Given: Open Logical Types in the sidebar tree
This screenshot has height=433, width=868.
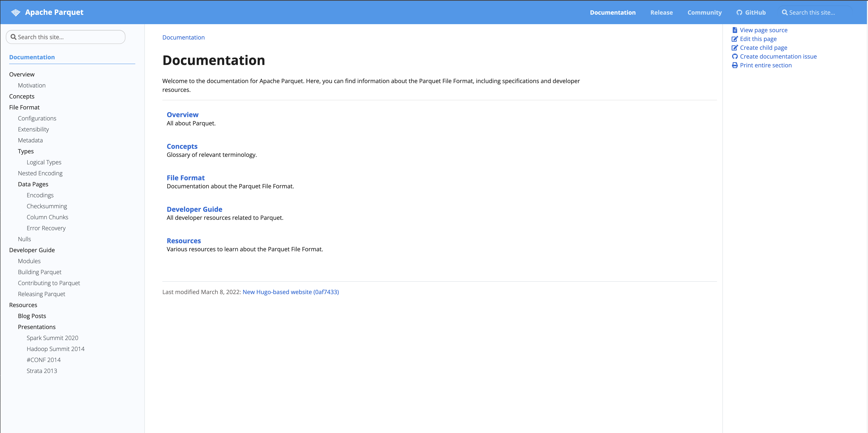Looking at the screenshot, I should pyautogui.click(x=44, y=162).
